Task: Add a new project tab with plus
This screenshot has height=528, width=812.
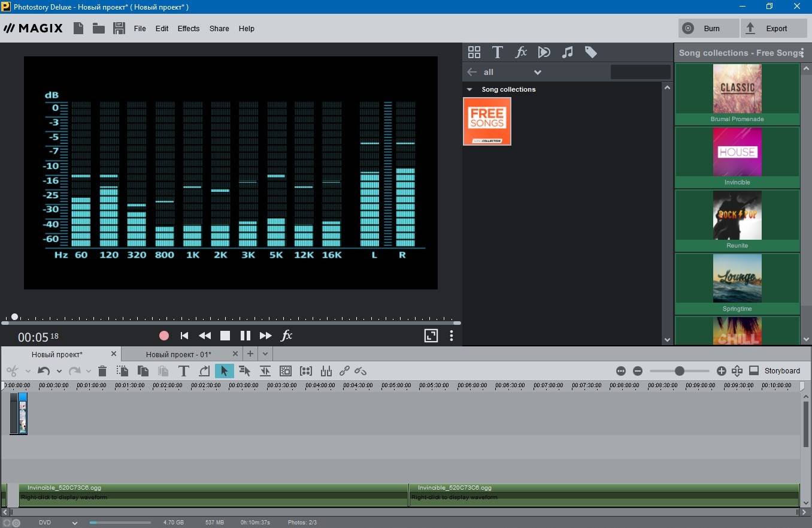Action: (250, 354)
